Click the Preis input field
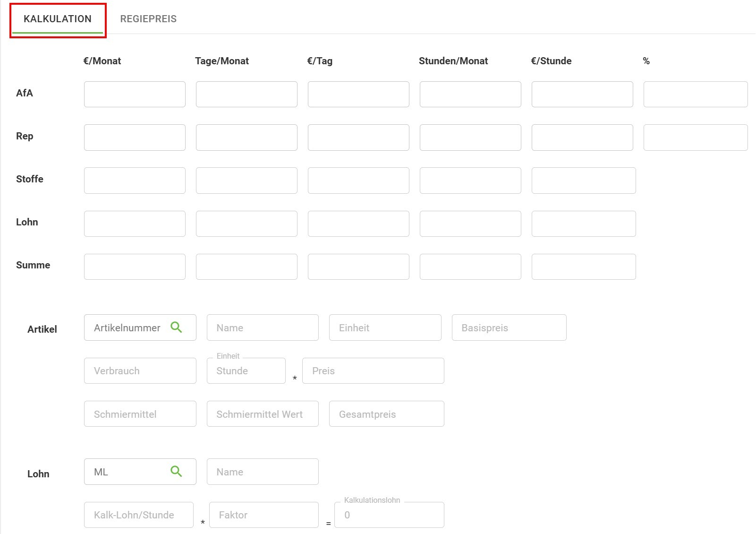The image size is (756, 534). point(373,371)
